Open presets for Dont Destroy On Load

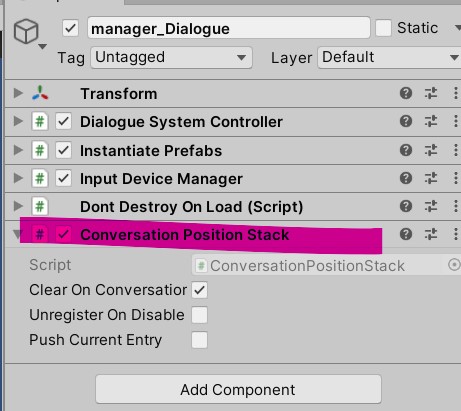431,206
